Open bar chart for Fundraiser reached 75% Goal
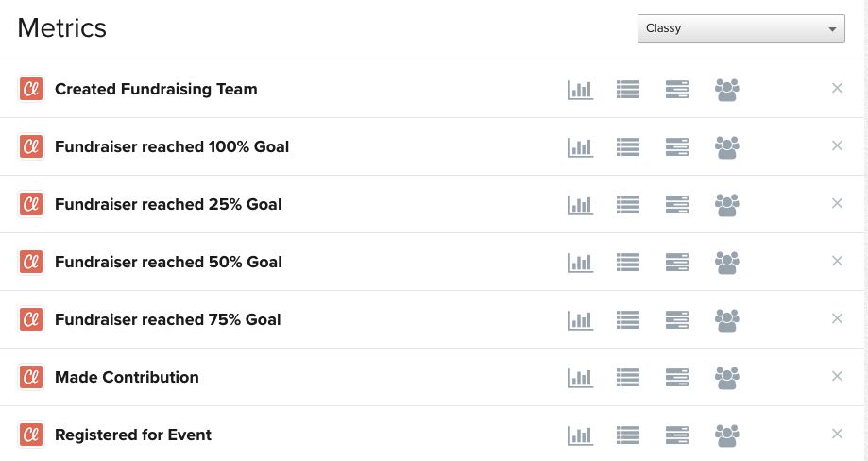The image size is (868, 461). point(580,319)
